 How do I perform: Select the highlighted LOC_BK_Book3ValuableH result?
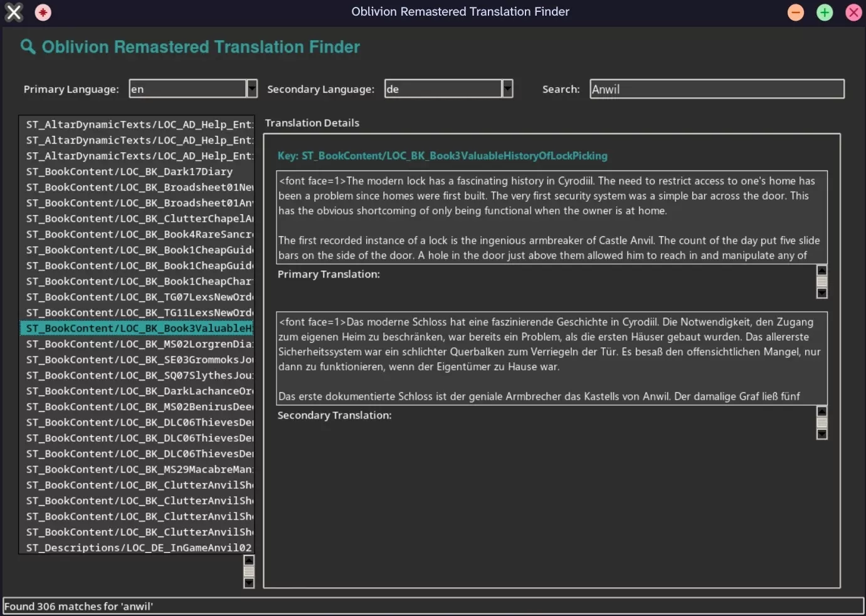(x=137, y=328)
